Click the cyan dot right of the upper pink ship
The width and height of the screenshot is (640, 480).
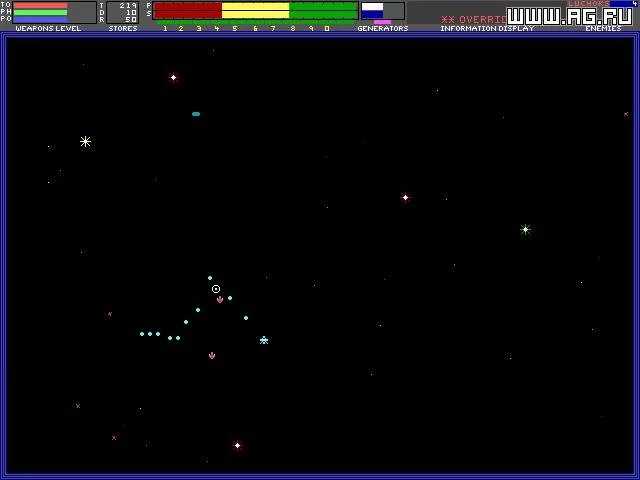tap(230, 298)
